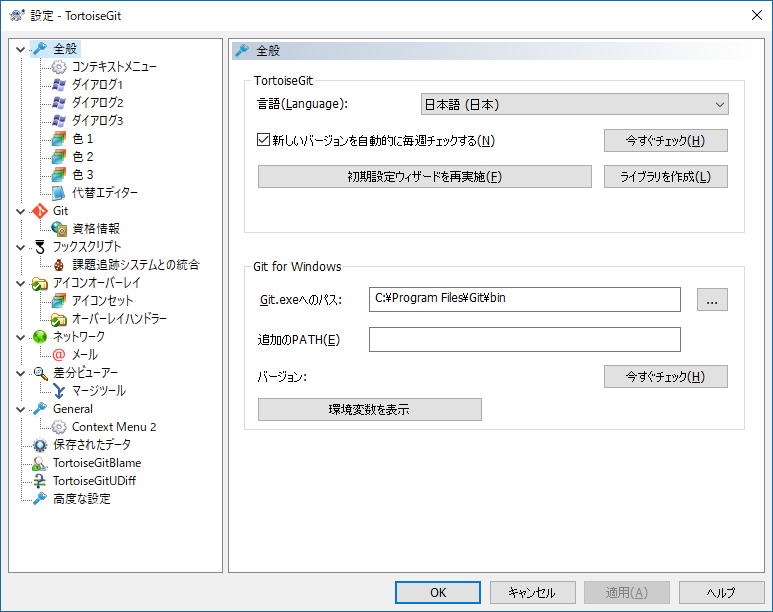The width and height of the screenshot is (773, 612).
Task: Close the TortoiseGit settings window
Action: pos(757,15)
